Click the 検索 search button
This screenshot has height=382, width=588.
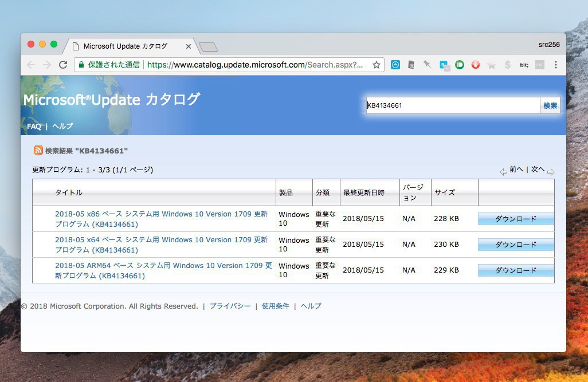[x=550, y=105]
